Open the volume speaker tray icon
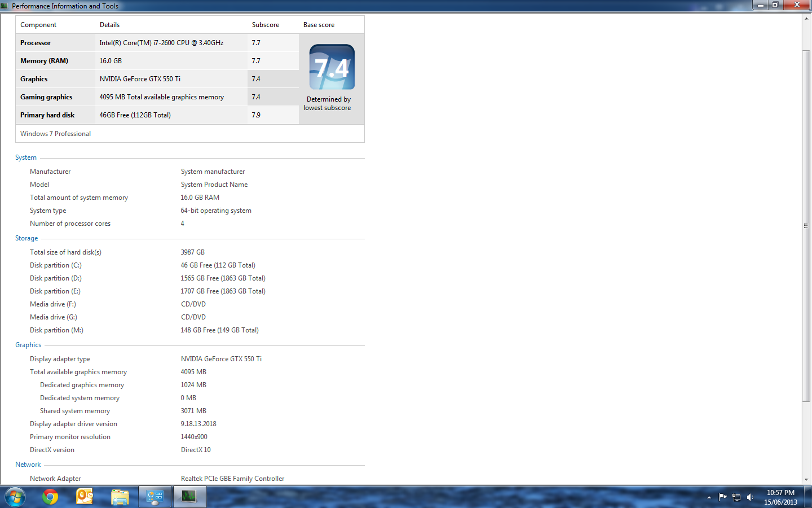Screen dimensions: 812x508 [x=750, y=497]
